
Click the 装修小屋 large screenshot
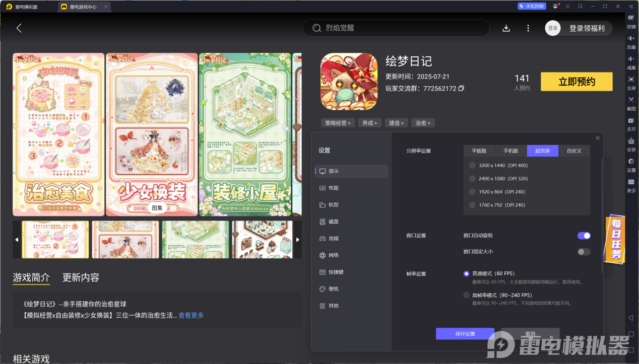click(x=245, y=134)
